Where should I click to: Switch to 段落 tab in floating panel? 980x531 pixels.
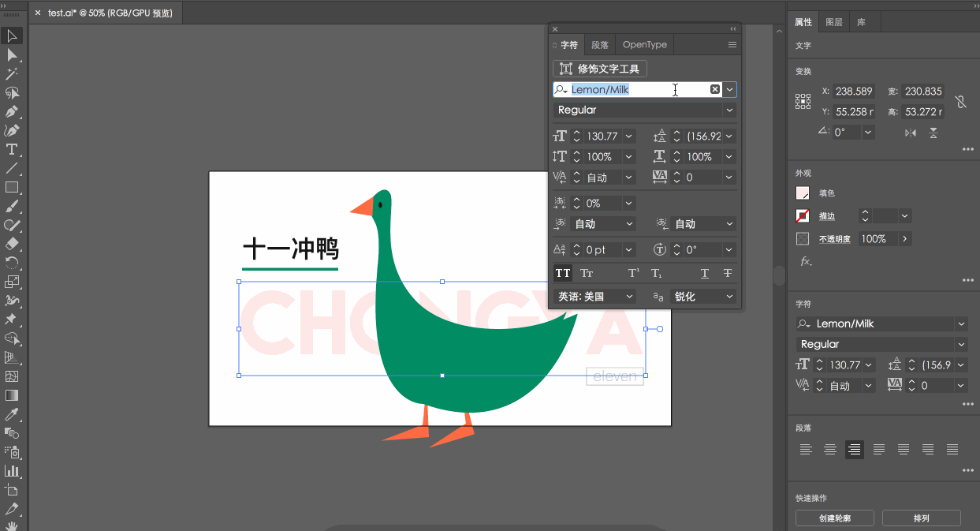click(600, 45)
